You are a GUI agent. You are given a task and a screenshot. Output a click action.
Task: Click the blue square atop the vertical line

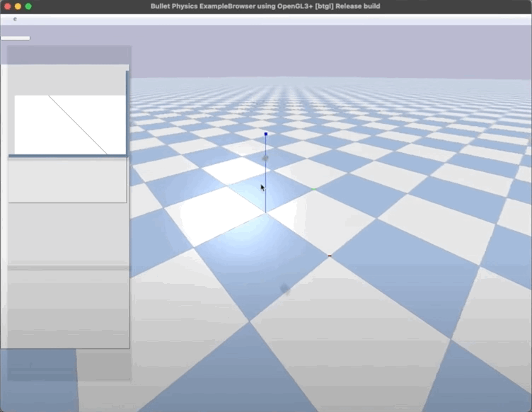[266, 134]
